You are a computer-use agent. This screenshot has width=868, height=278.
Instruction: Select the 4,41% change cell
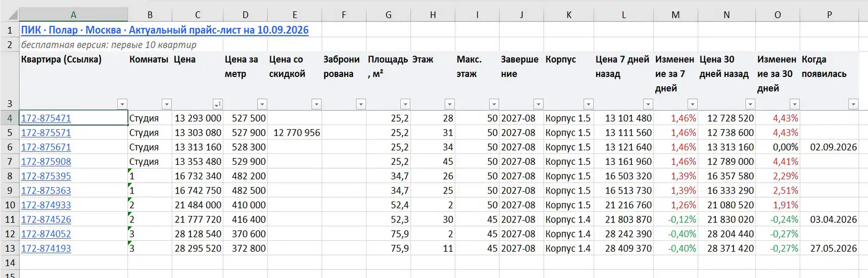click(777, 161)
